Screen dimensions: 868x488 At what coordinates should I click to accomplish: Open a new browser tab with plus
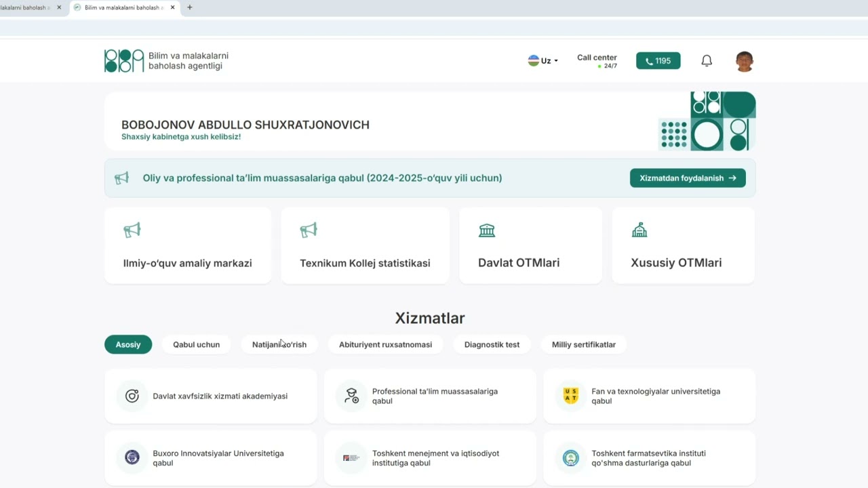189,7
